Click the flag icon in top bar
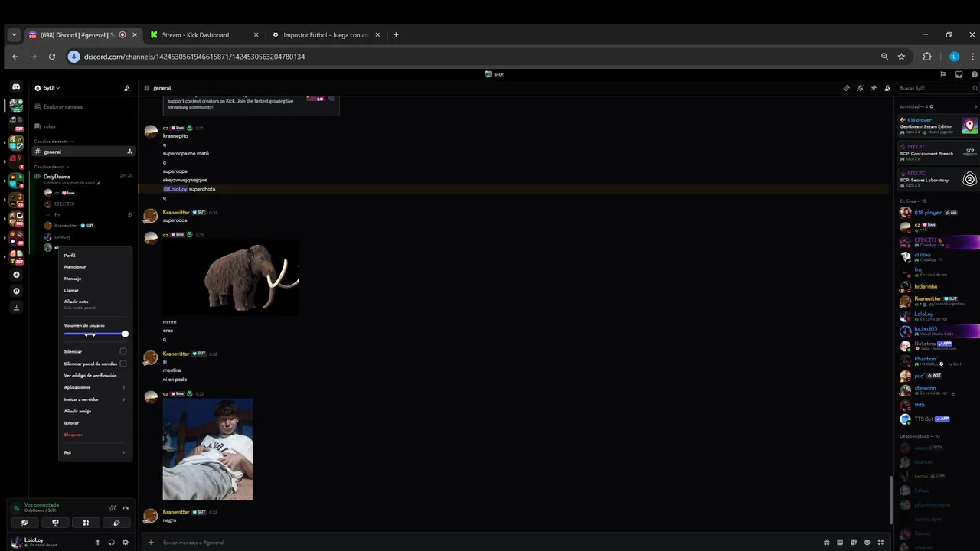Screen dimensions: 980x551 pos(943,74)
